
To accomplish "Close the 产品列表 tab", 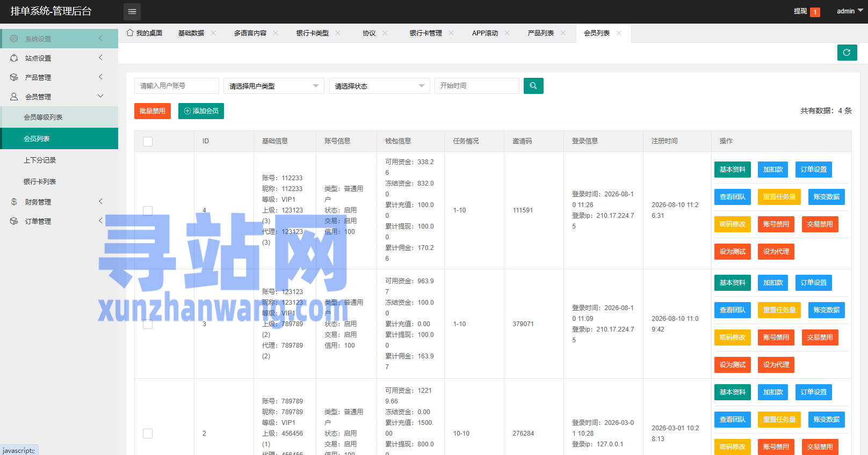I will 563,33.
